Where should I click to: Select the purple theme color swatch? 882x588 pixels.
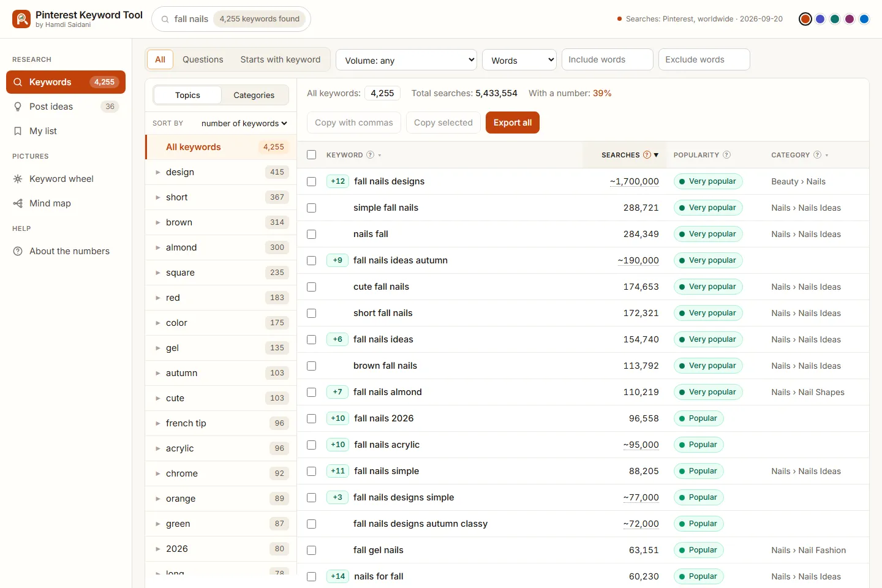[x=850, y=19]
